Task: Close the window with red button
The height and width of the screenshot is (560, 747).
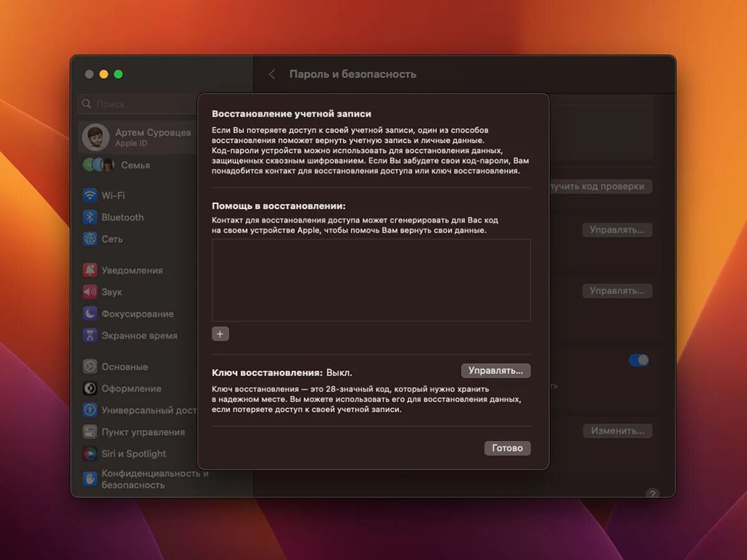Action: tap(89, 74)
